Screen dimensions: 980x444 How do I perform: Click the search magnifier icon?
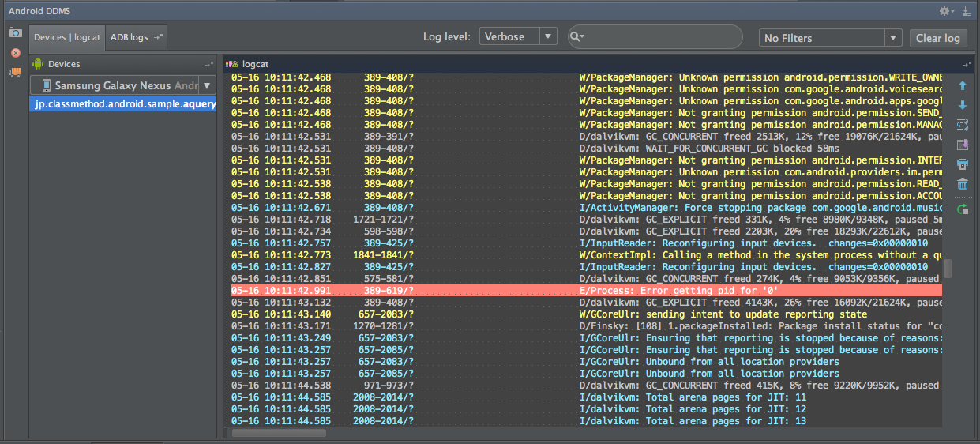coord(576,37)
